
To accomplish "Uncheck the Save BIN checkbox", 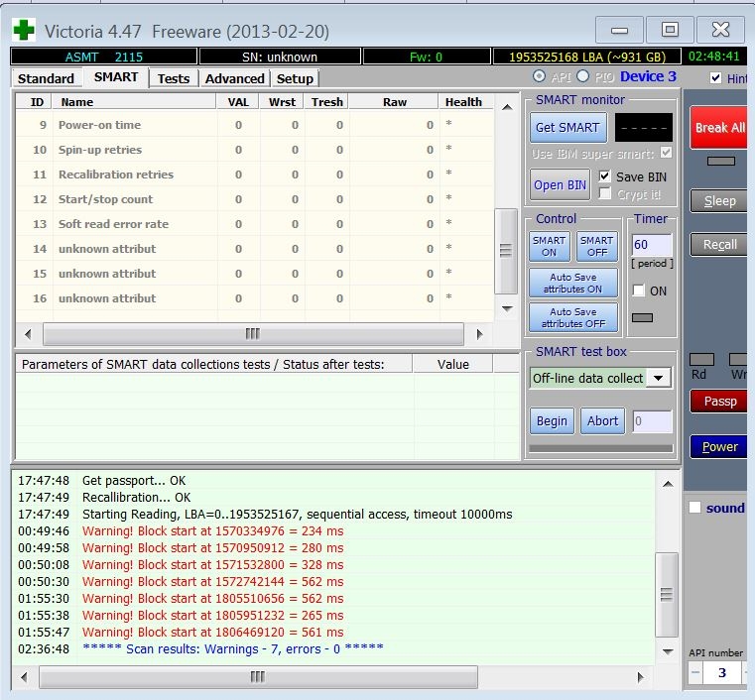I will click(x=605, y=176).
